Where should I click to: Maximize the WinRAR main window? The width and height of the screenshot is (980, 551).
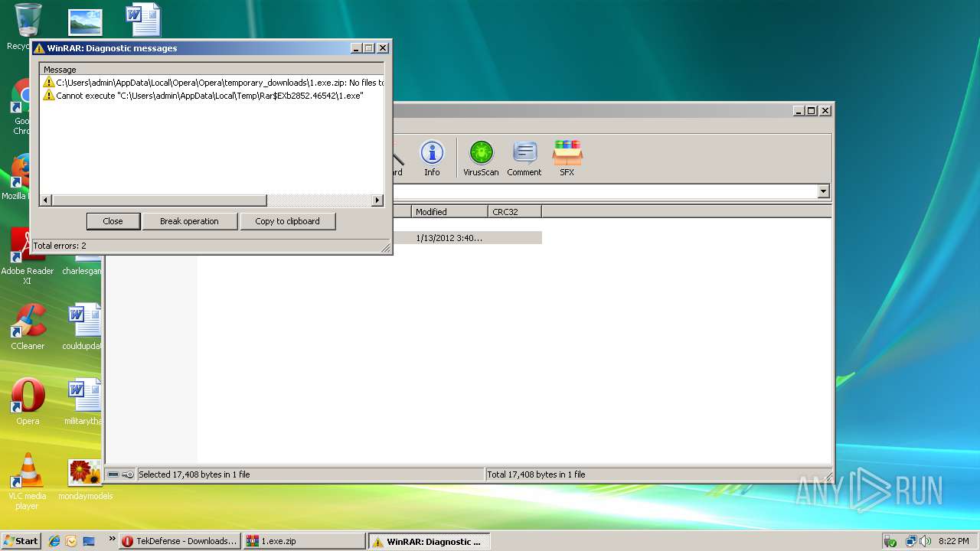(x=811, y=110)
